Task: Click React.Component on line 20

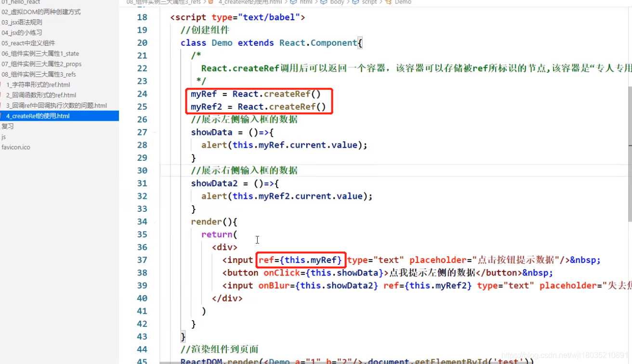Action: (x=318, y=43)
